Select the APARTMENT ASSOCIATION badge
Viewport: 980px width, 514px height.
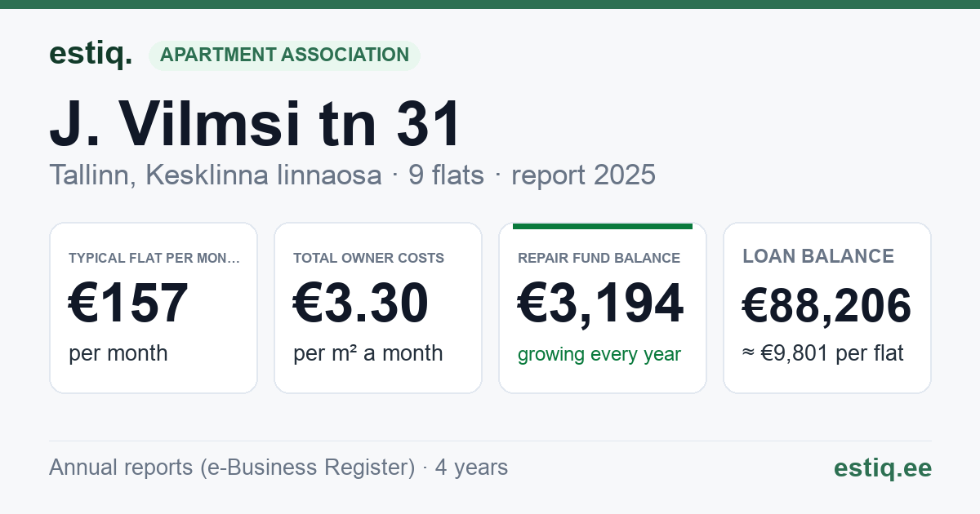pyautogui.click(x=284, y=55)
